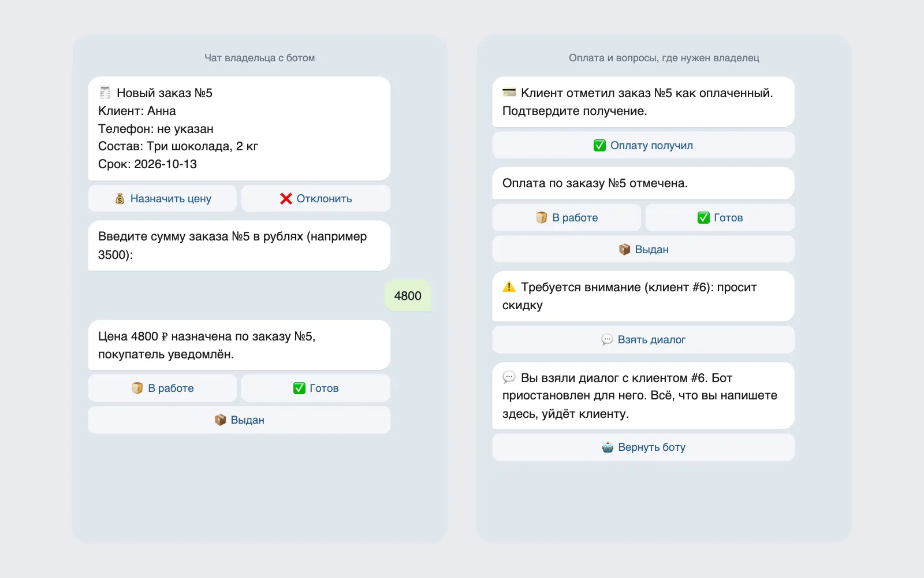Click the speech bubble icon by «Вы взяли диалог»
Image resolution: width=924 pixels, height=578 pixels.
[509, 377]
